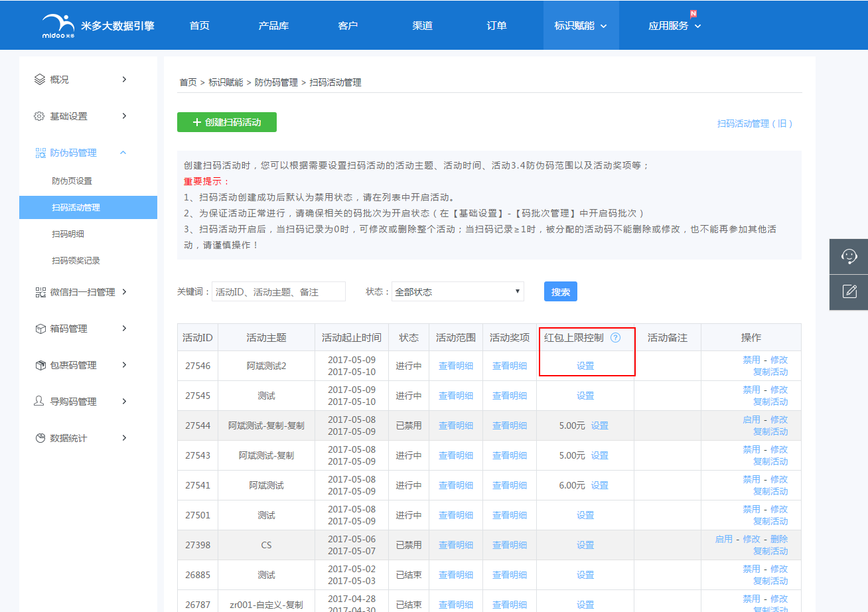The height and width of the screenshot is (612, 868).
Task: Click the 阿斌测试-复制-复制 activity title
Action: (266, 425)
